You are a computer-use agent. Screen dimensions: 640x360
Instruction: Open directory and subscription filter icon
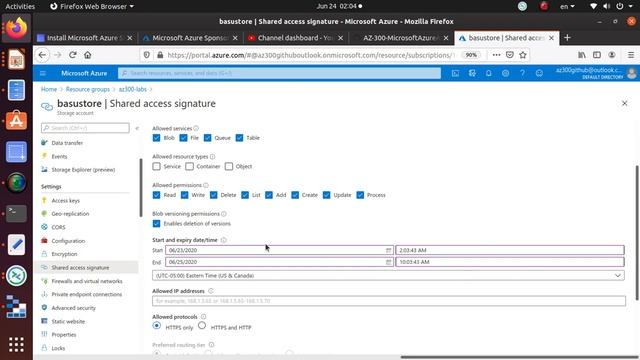[472, 73]
